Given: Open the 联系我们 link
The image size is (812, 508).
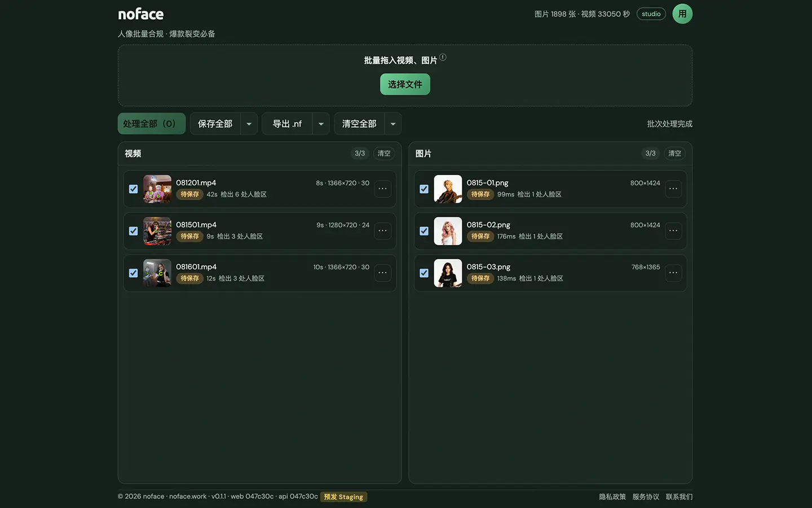Looking at the screenshot, I should 679,497.
